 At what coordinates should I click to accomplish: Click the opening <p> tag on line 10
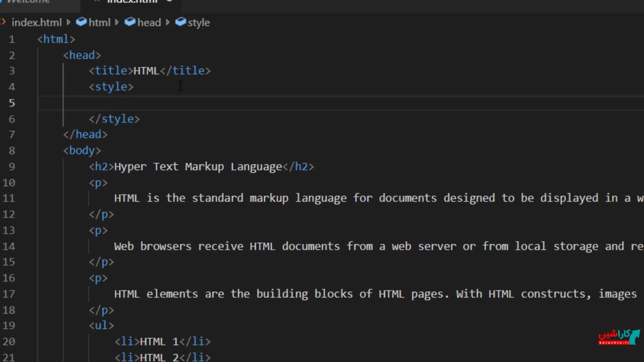pyautogui.click(x=98, y=183)
